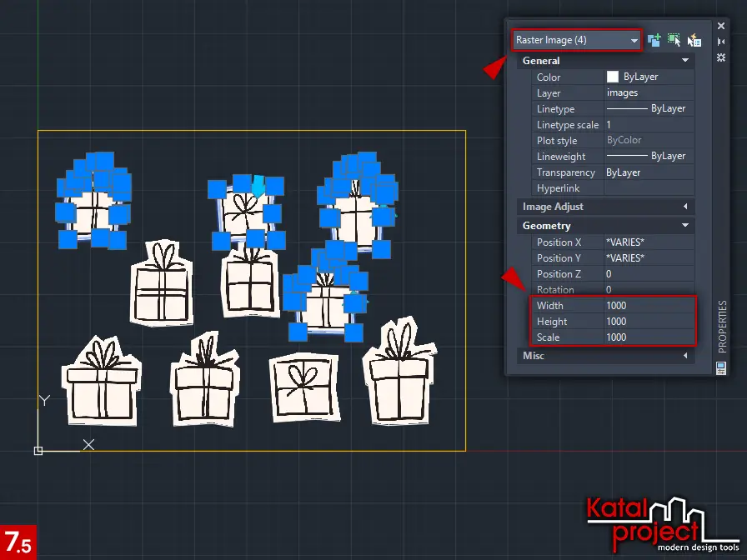
Task: Click the cyan grip on the top-middle gift image
Action: point(259,185)
